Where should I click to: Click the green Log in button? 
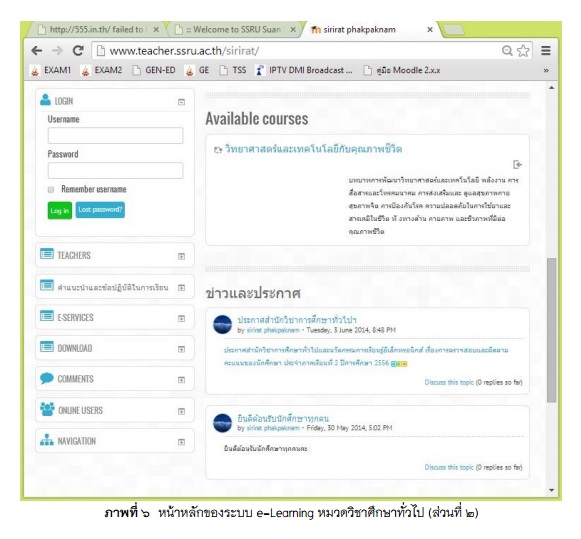click(60, 210)
